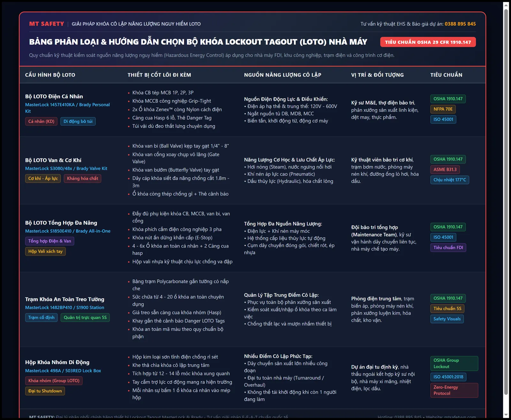Click the Tổng hợp Điện & Van tag
The image size is (511, 420).
click(50, 241)
